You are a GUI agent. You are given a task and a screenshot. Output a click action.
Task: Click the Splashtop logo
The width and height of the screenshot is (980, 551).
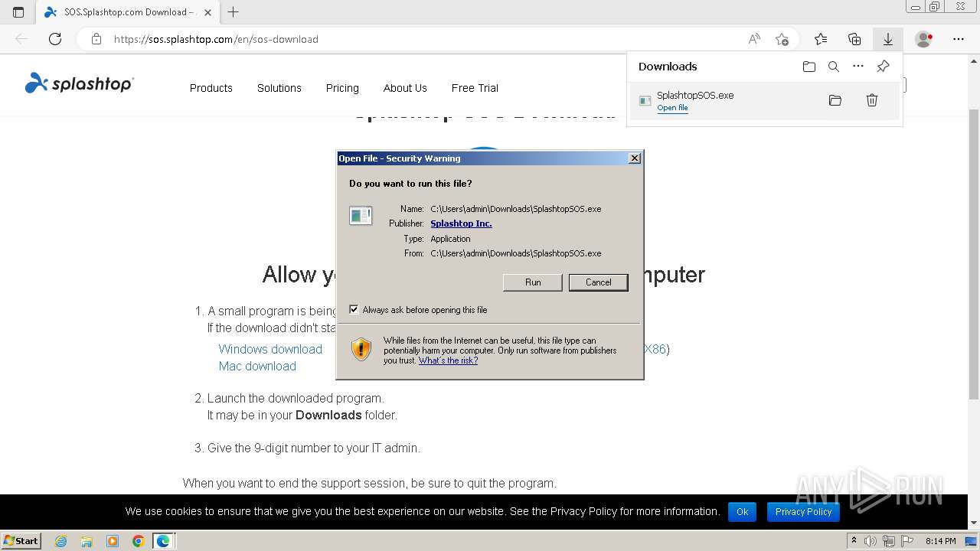pyautogui.click(x=79, y=83)
